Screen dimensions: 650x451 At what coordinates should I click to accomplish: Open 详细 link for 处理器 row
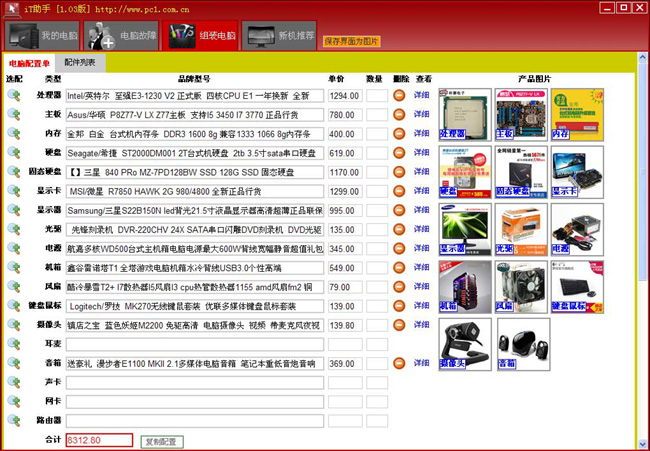pyautogui.click(x=422, y=95)
